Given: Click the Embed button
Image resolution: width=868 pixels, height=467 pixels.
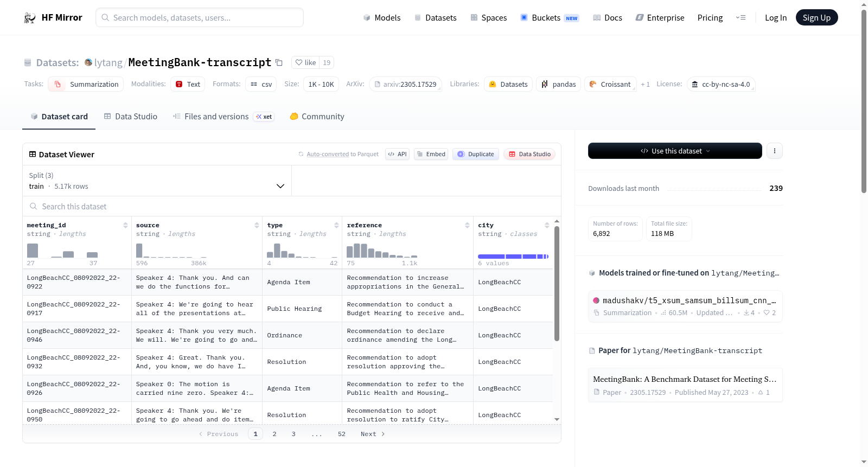Looking at the screenshot, I should point(431,154).
